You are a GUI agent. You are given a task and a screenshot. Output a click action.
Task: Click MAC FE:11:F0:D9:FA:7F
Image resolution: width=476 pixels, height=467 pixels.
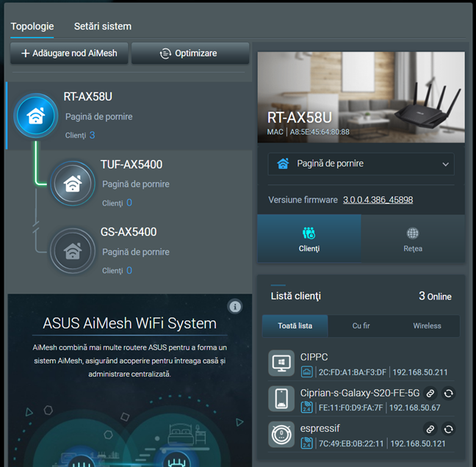point(351,408)
